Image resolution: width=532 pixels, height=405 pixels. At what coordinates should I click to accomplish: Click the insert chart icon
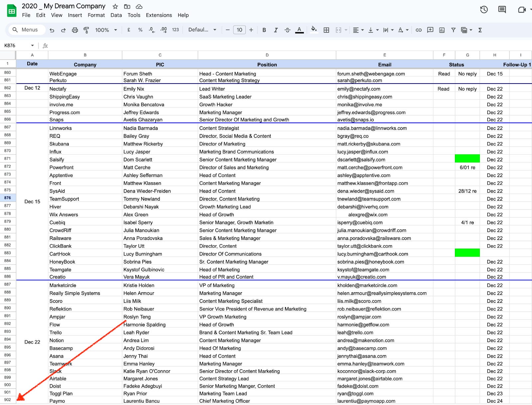[x=442, y=30]
